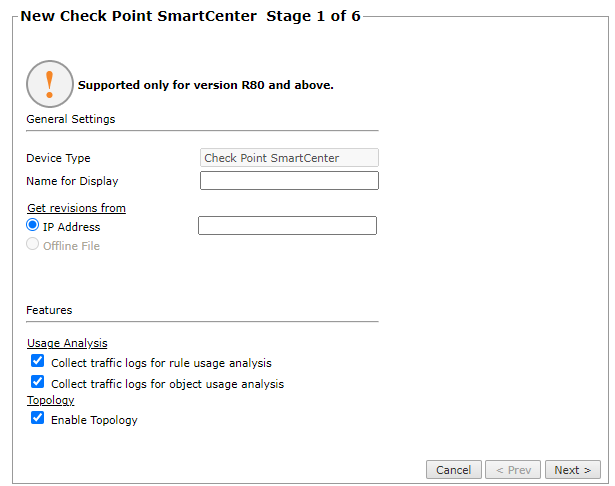Toggle traffic logs for object usage analysis
This screenshot has height=486, width=615.
pos(38,382)
